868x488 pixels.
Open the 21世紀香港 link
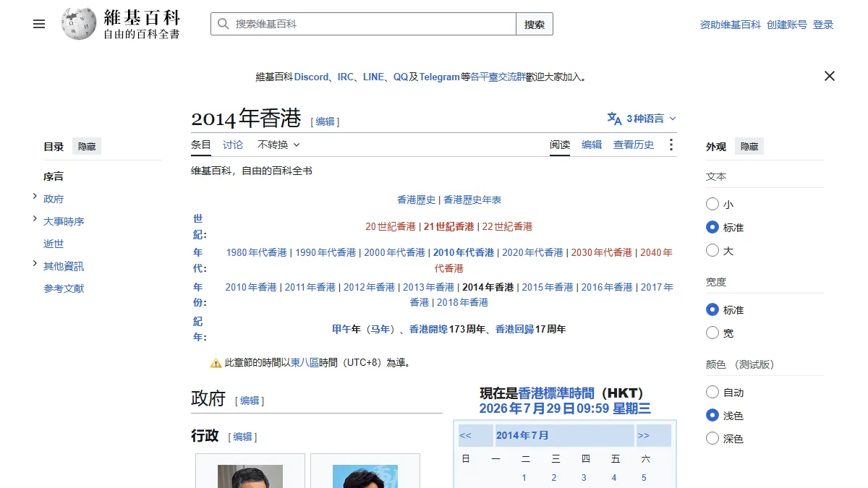point(449,226)
